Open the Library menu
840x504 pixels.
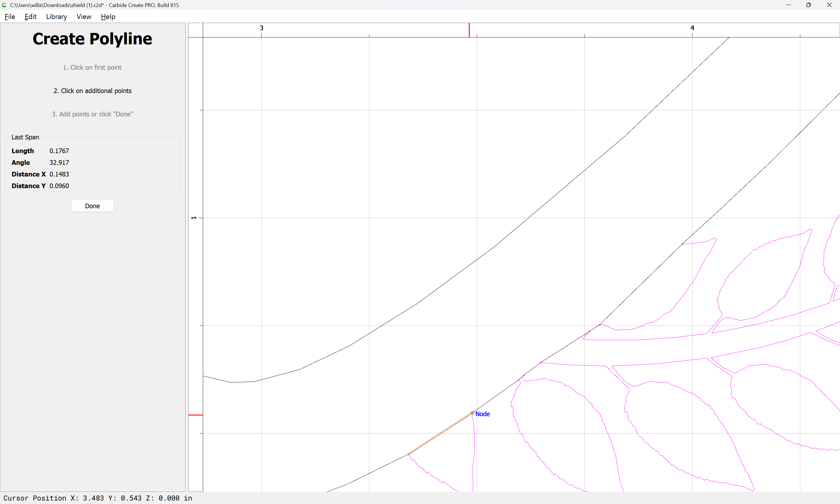tap(56, 17)
